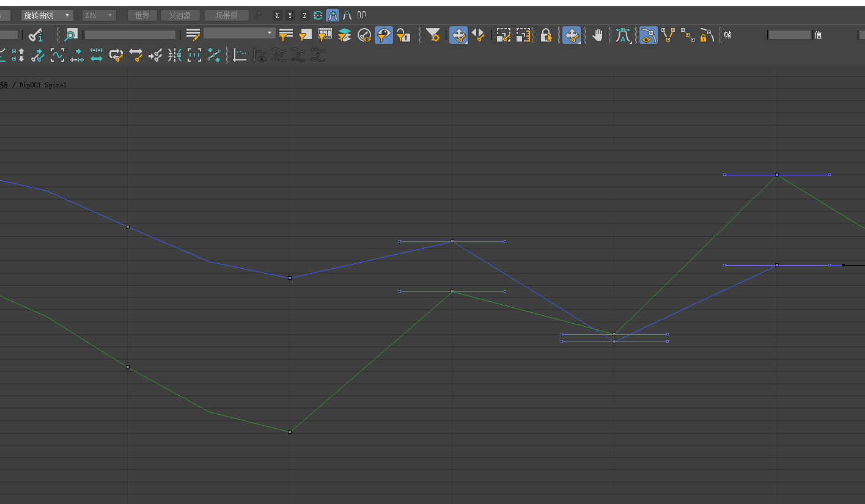Click the 'Bip001 Spine1' track label

pos(42,86)
